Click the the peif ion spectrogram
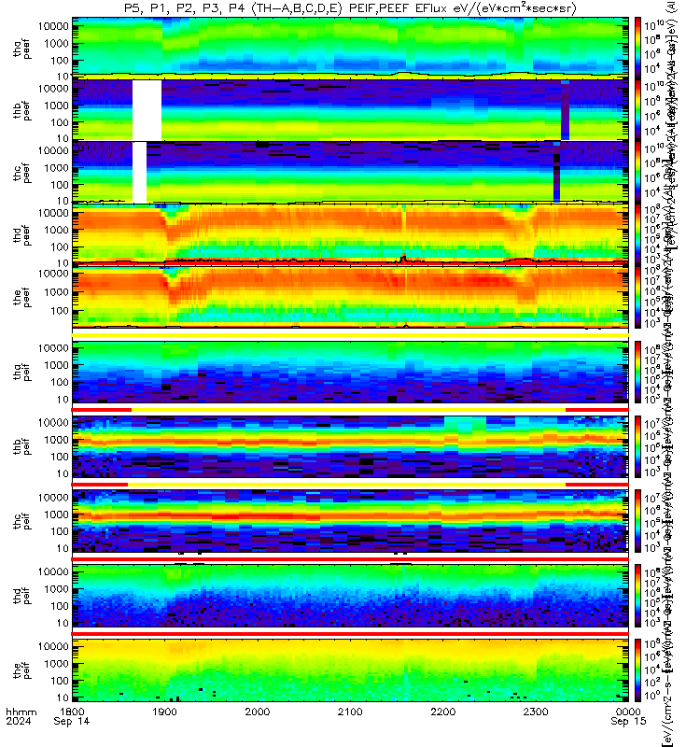The image size is (700, 747). [350, 670]
